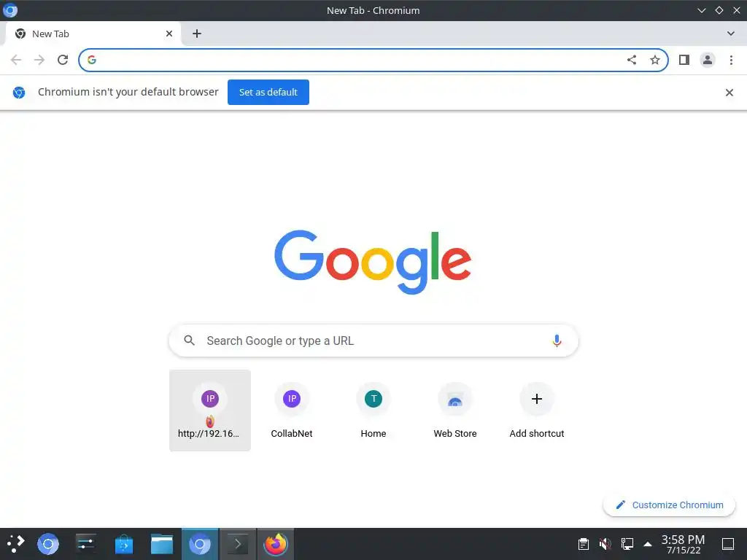Open the CollabNet shortcut
This screenshot has width=747, height=560.
[x=292, y=411]
